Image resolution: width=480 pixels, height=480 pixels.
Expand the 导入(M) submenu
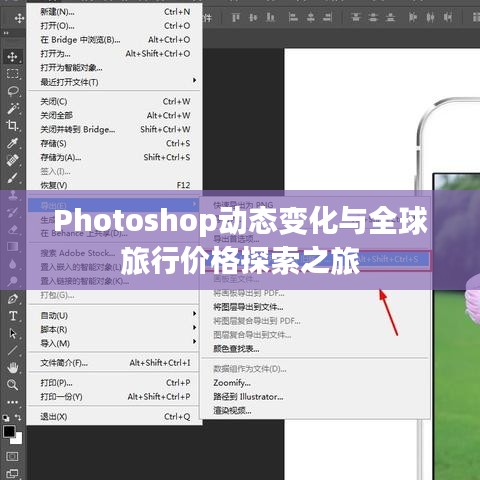(114, 343)
